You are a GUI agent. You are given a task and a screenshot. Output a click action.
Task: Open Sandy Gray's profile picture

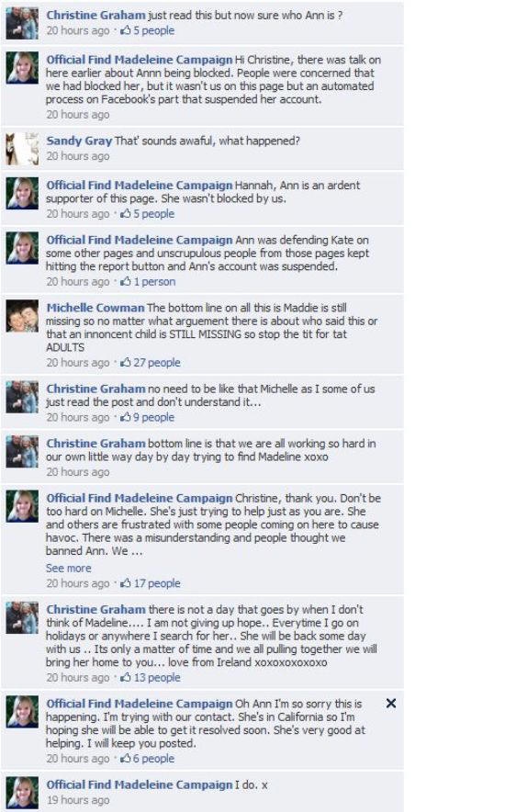tap(22, 149)
